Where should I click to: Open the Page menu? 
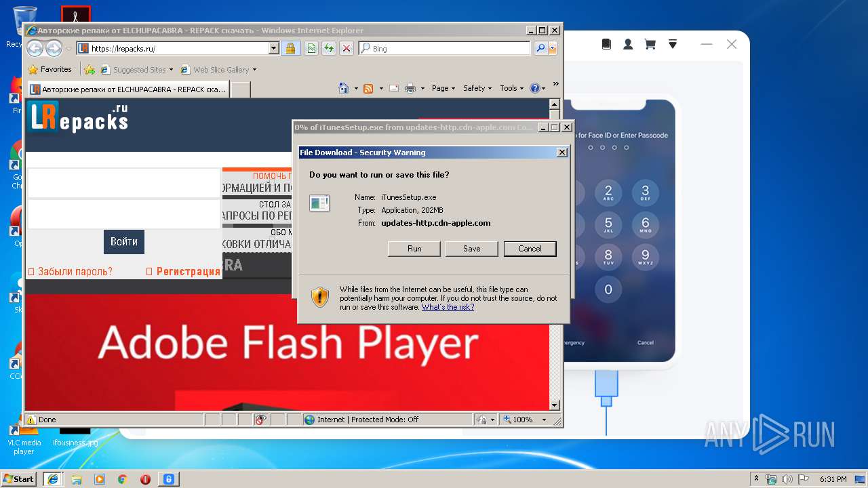(x=443, y=88)
